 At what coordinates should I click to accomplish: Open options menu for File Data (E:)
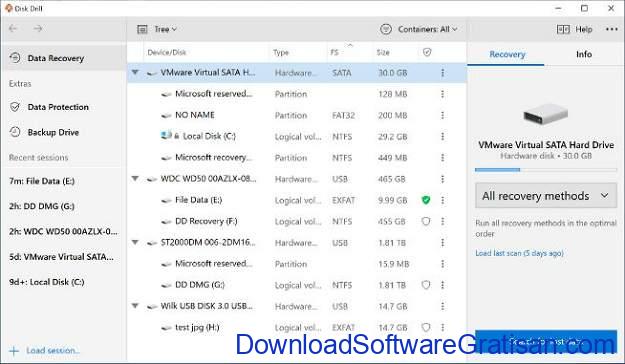(442, 200)
